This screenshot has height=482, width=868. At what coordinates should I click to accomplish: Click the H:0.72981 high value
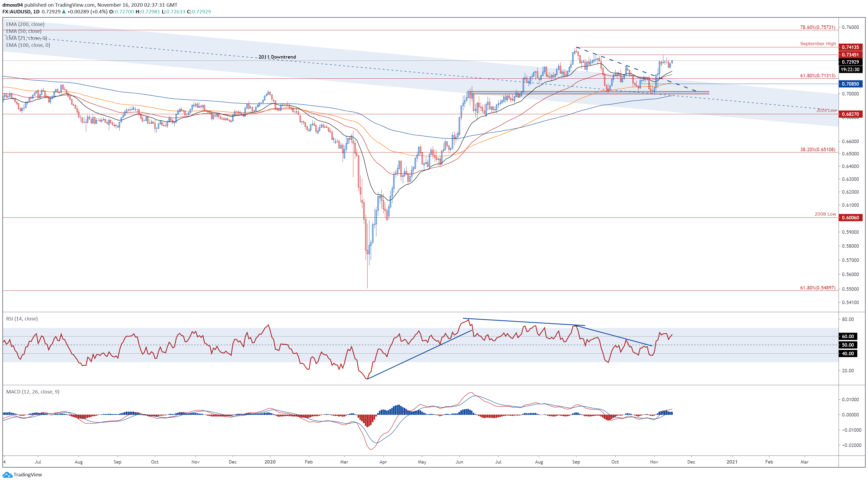coord(148,12)
